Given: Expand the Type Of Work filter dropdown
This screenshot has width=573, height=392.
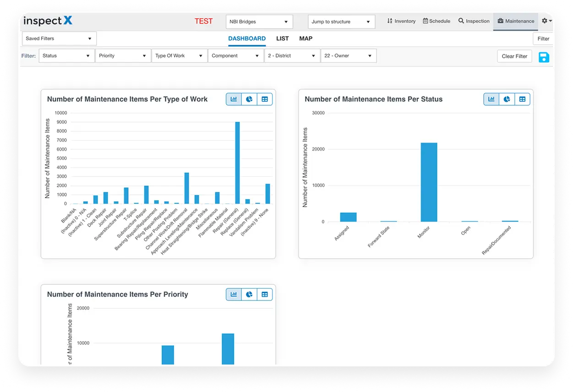Looking at the screenshot, I should (179, 55).
